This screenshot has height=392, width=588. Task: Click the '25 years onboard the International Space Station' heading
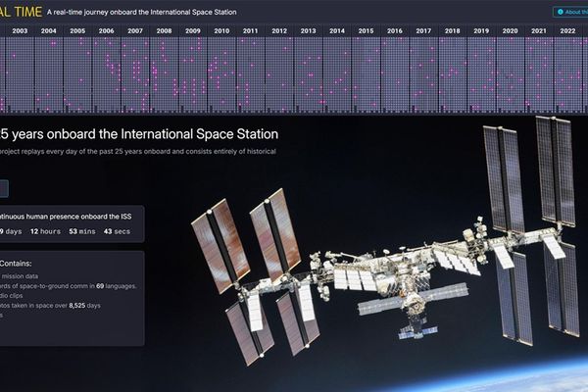click(x=139, y=134)
